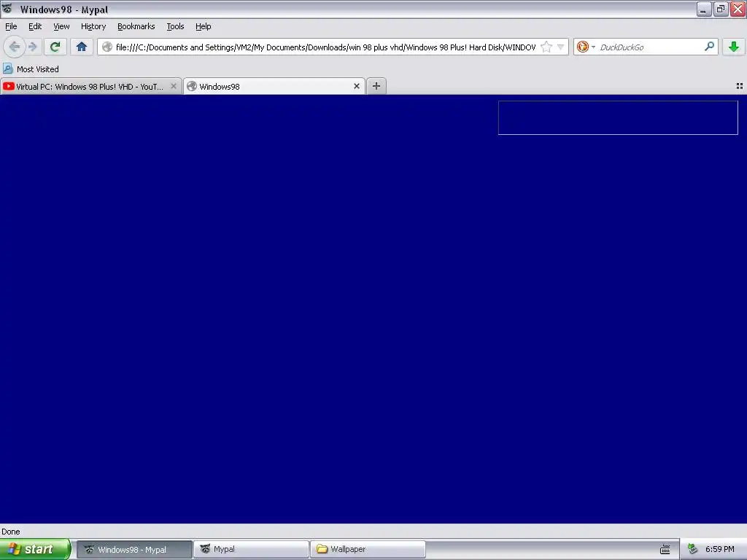Click the network tray icon
This screenshot has width=747, height=560.
[693, 549]
